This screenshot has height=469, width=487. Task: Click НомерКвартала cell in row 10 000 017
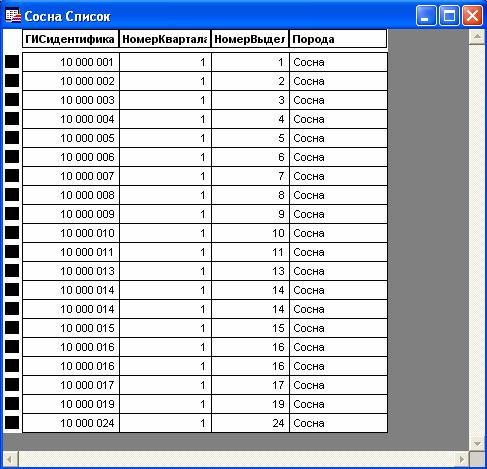[x=165, y=385]
